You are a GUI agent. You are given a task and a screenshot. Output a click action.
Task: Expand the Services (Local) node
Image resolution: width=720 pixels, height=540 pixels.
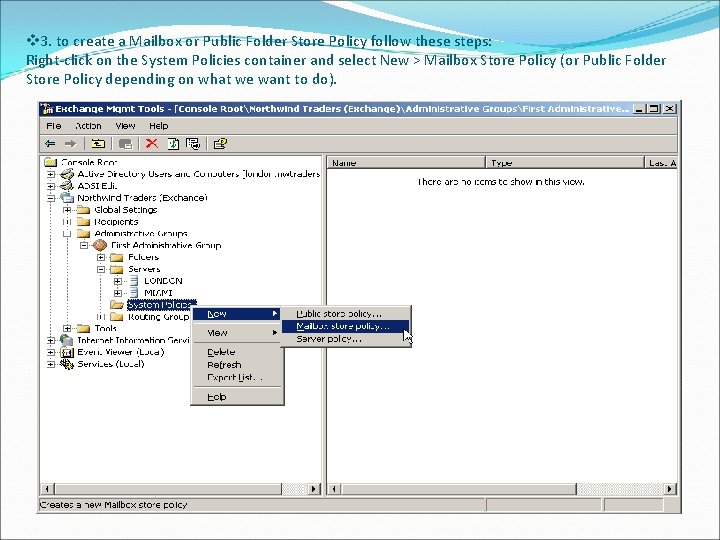tap(51, 364)
